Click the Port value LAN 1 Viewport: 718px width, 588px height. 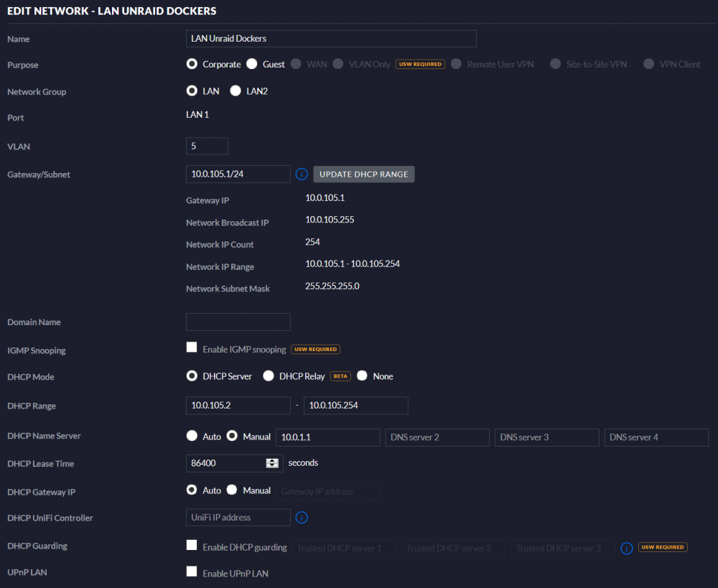pos(197,114)
